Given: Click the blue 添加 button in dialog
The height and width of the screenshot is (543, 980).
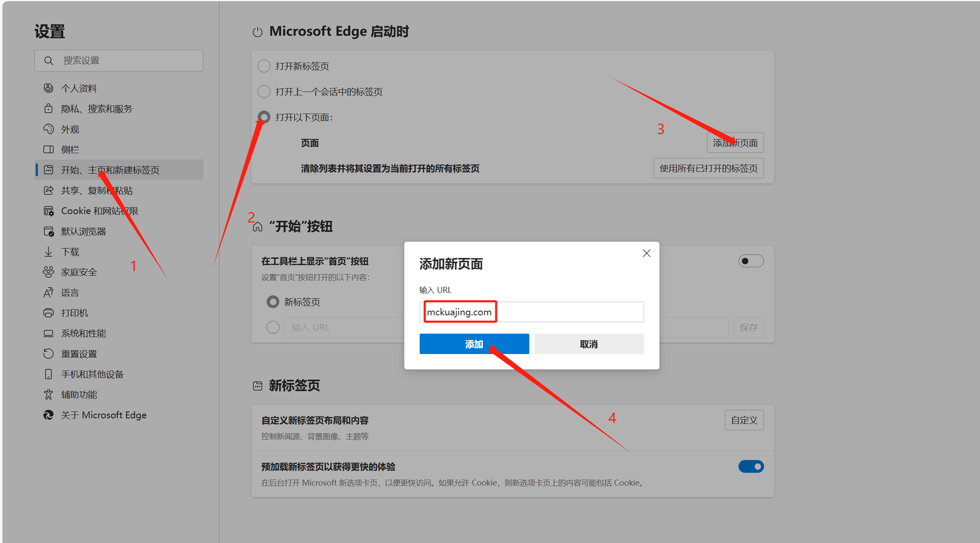Looking at the screenshot, I should click(x=474, y=344).
